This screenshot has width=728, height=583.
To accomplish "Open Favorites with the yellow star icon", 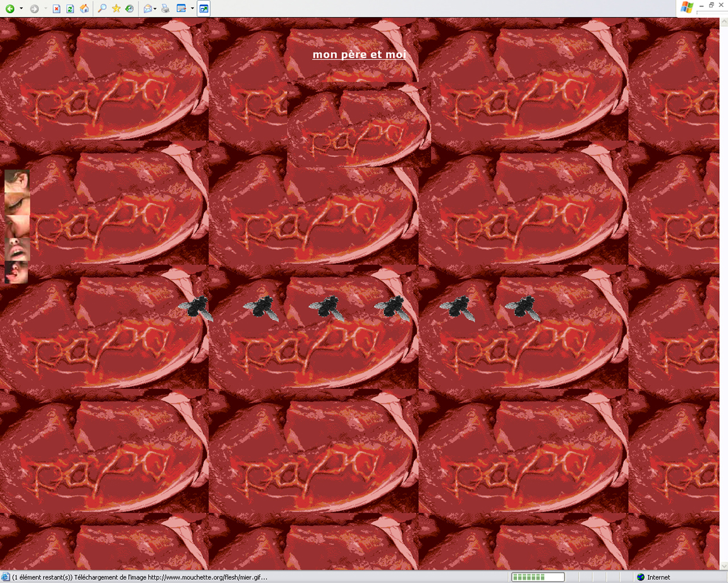I will point(116,8).
